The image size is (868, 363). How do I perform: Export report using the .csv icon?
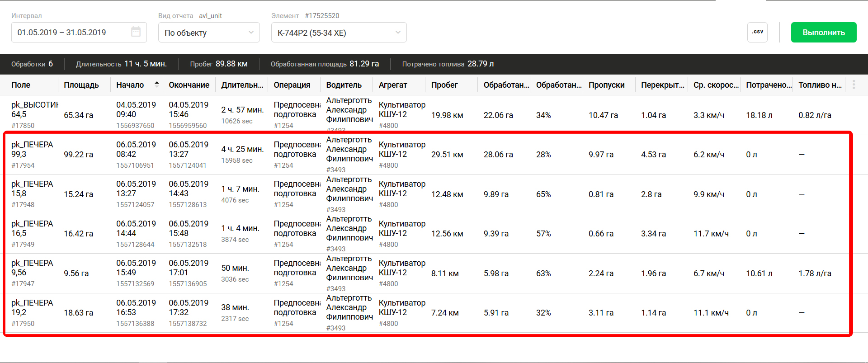click(x=757, y=32)
